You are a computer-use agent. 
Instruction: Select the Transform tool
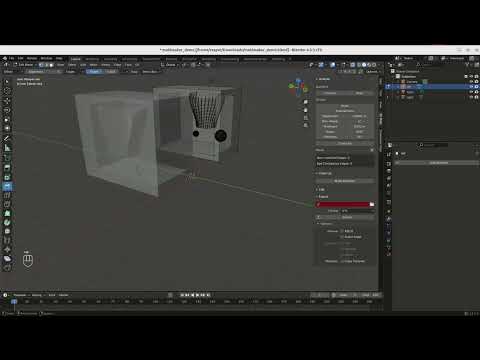pos(7,128)
